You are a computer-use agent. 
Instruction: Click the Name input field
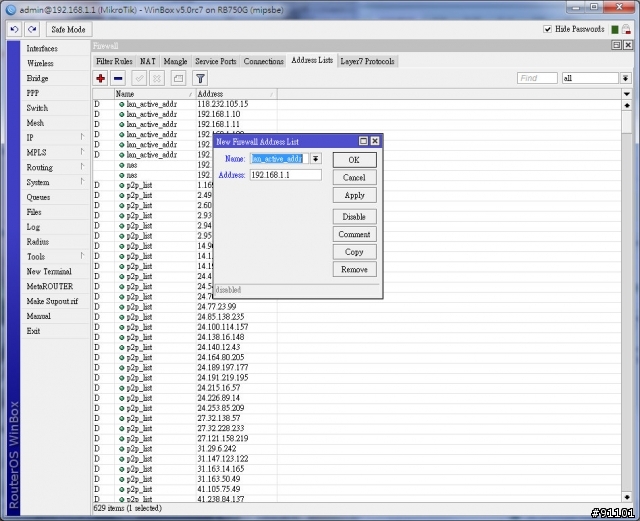280,158
